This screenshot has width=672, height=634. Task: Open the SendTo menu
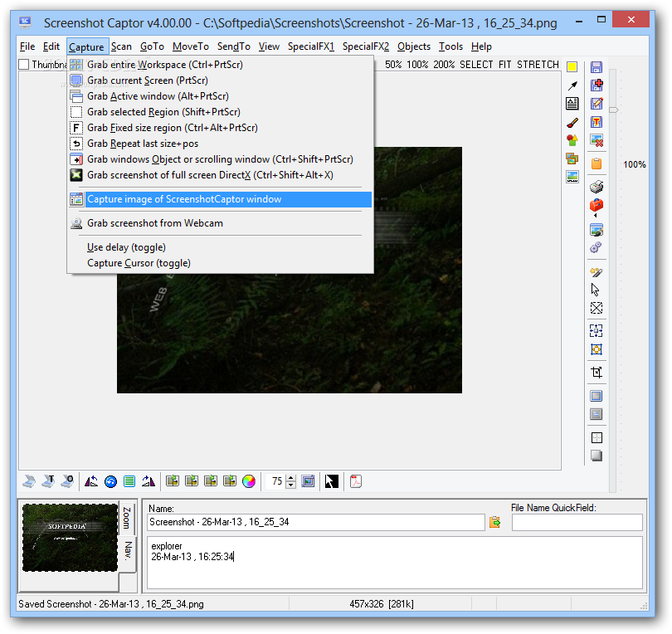[234, 46]
